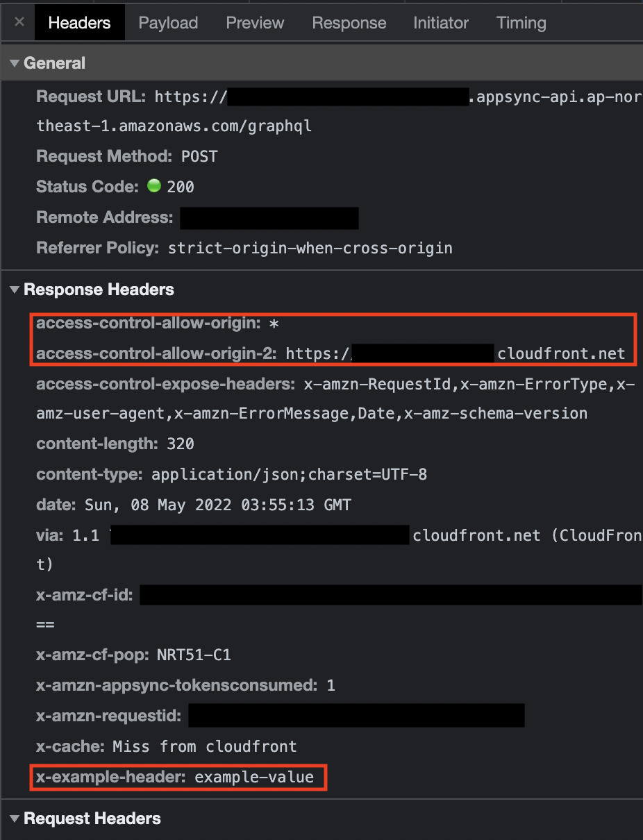Collapse the General section
This screenshot has width=643, height=840.
[x=14, y=62]
